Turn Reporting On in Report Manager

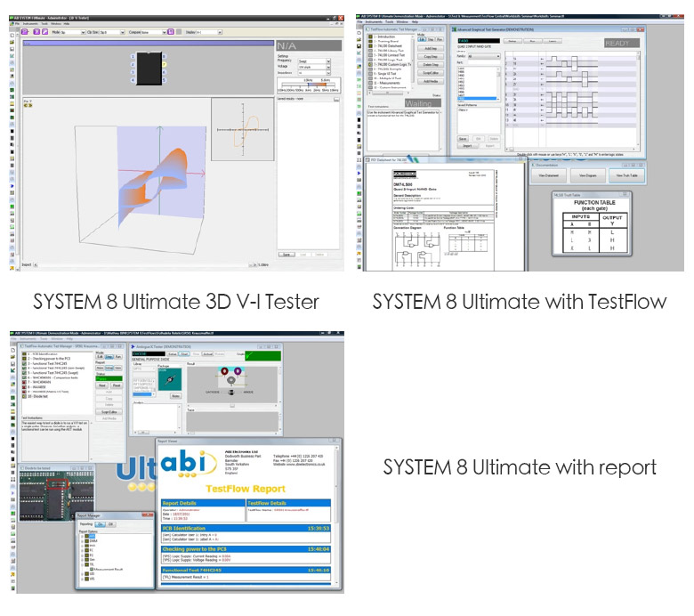[100, 524]
